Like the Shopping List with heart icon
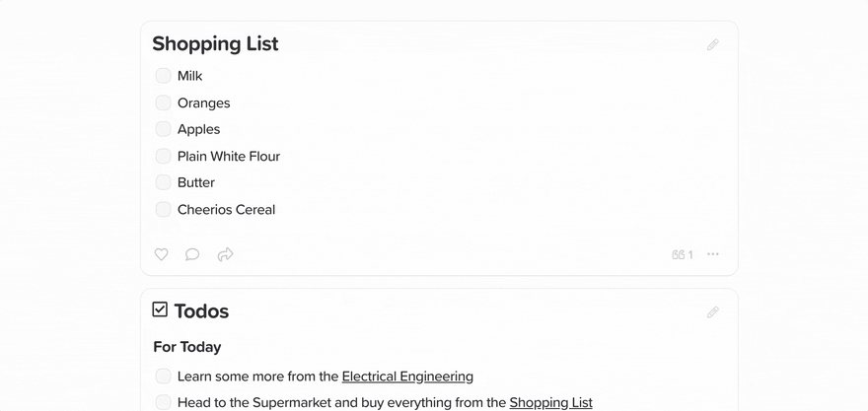 point(161,254)
